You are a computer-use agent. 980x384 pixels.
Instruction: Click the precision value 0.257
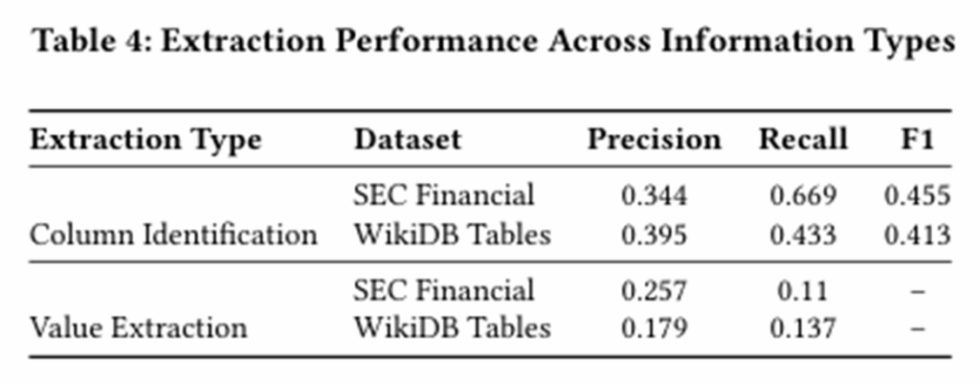pos(654,290)
